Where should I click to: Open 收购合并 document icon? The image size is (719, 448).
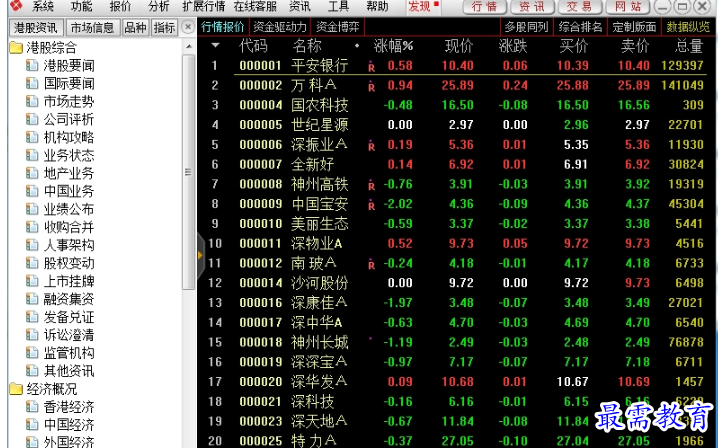point(32,227)
